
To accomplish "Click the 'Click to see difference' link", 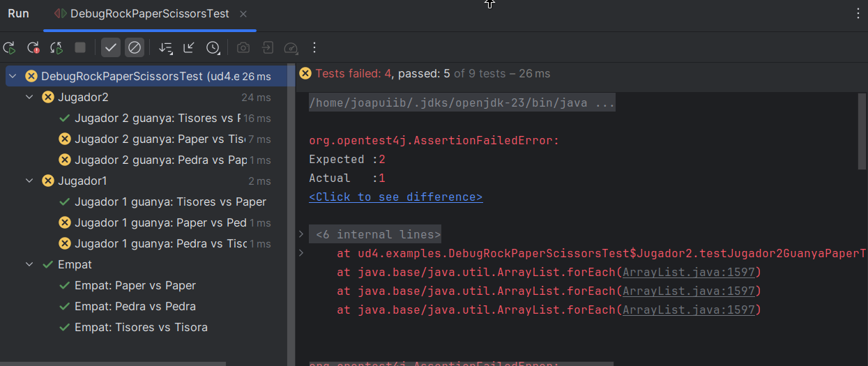I will (x=395, y=197).
